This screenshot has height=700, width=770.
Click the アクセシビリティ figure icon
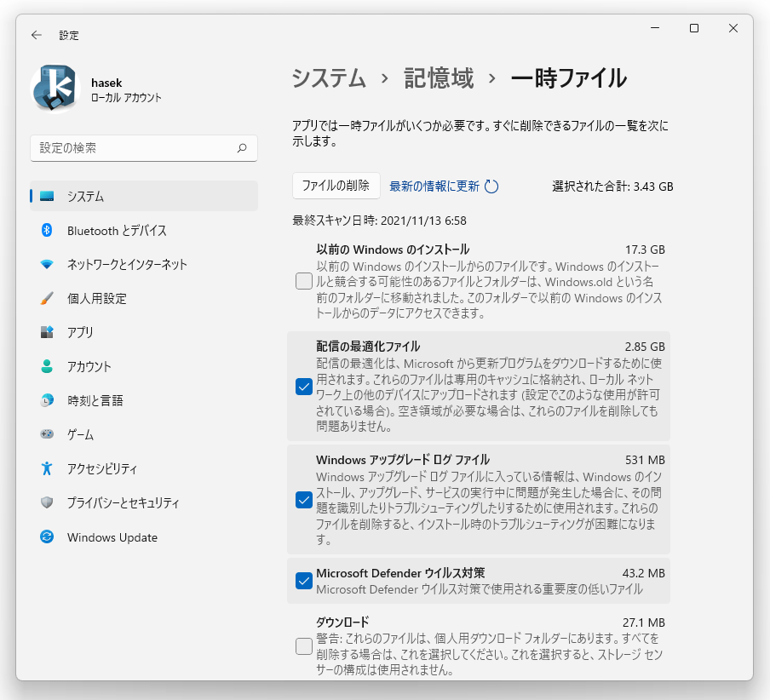(47, 468)
